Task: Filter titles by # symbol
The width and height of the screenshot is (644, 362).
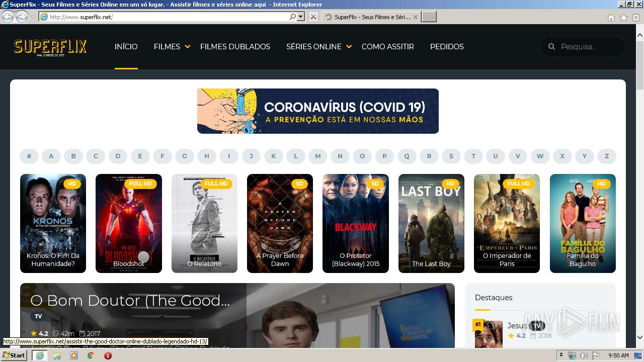Action: tap(29, 156)
